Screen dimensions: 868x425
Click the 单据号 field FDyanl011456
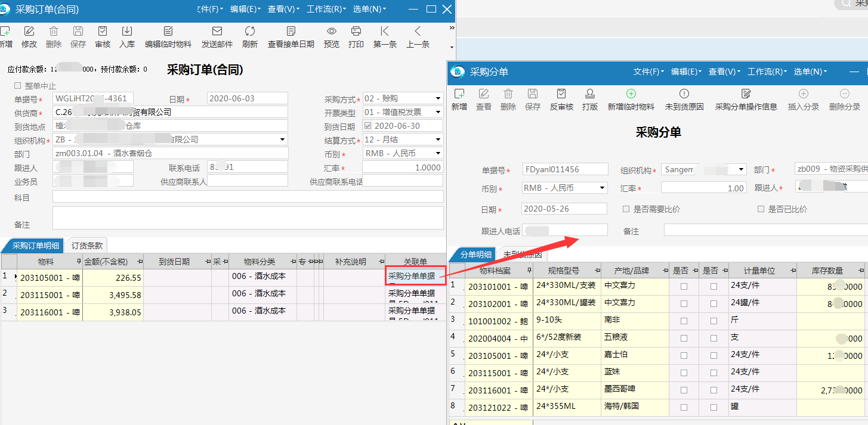[x=565, y=169]
